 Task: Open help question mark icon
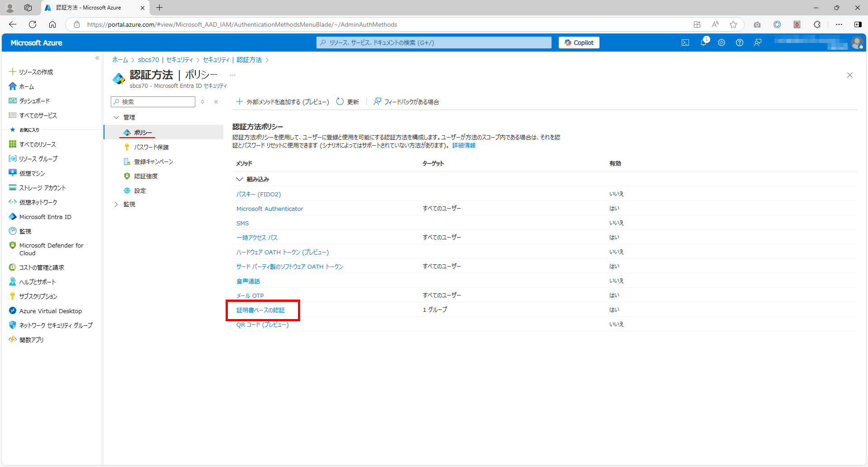coord(740,43)
